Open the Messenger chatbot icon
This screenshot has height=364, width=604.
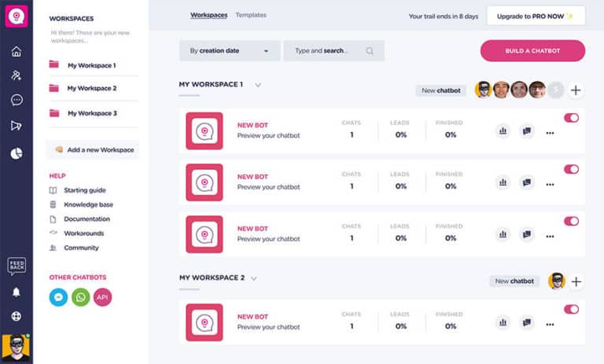(x=58, y=297)
